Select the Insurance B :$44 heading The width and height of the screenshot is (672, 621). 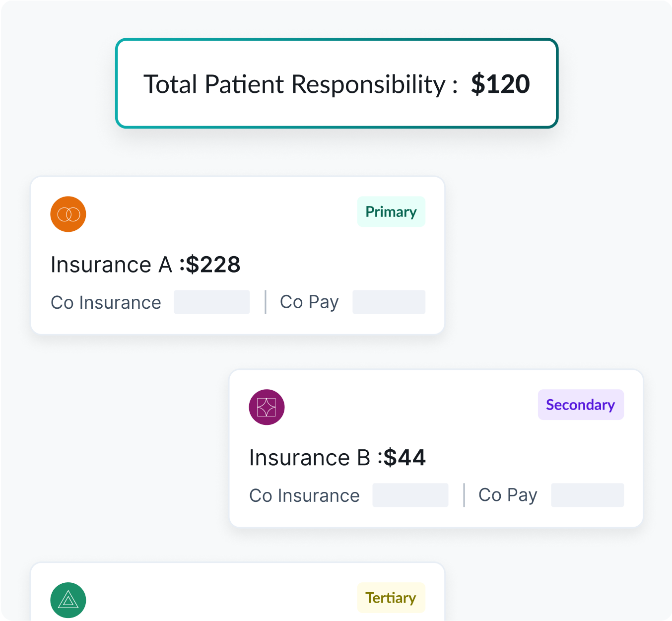tap(337, 458)
